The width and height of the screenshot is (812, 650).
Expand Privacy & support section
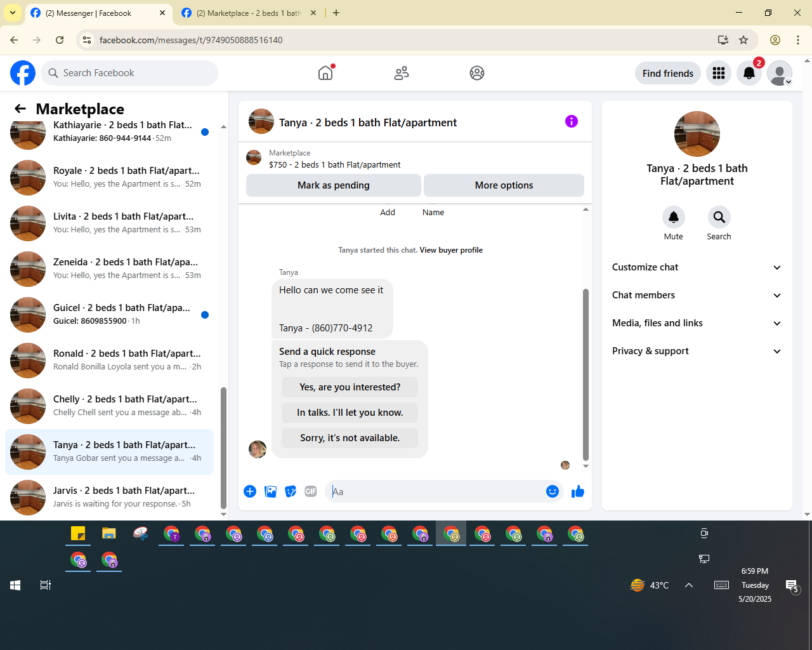click(697, 351)
